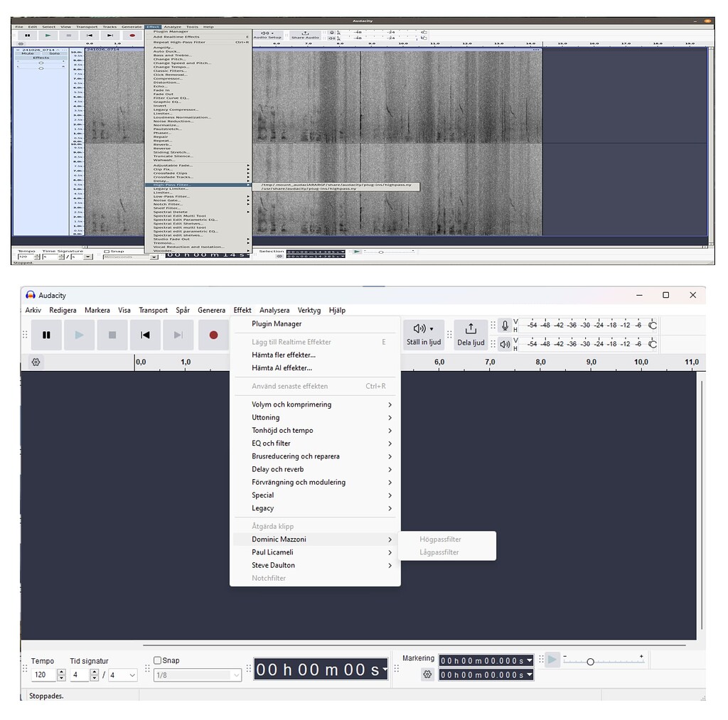This screenshot has width=728, height=720.
Task: Open the Paul Licameli submenu
Action: click(315, 552)
